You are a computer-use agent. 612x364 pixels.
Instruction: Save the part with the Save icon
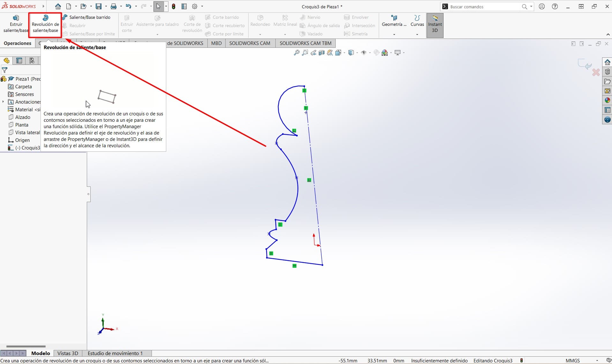point(99,6)
